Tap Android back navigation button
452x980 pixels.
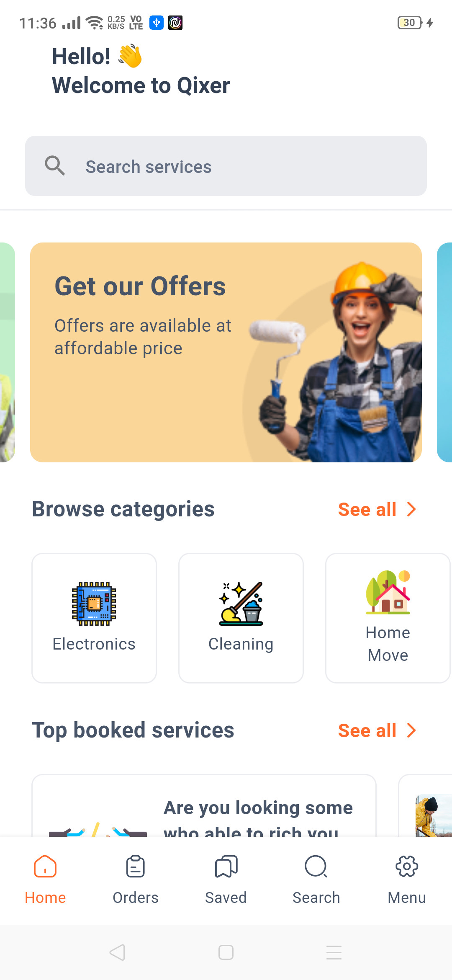click(118, 952)
